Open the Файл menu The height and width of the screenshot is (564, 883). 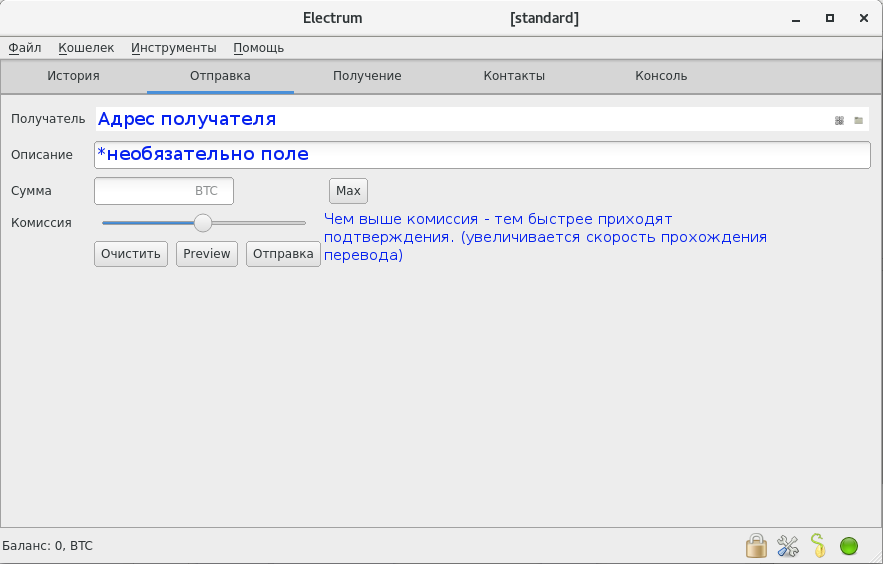25,47
